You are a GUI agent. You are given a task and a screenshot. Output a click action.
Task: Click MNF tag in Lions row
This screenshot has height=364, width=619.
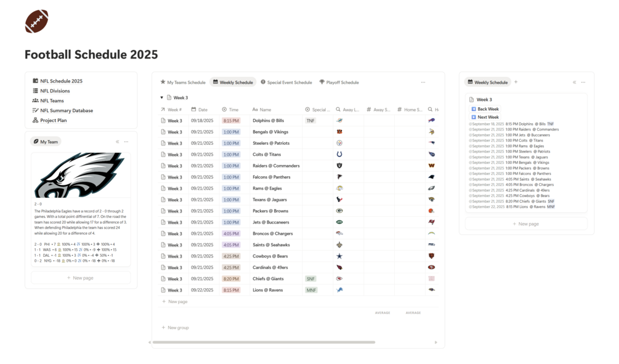pyautogui.click(x=311, y=290)
